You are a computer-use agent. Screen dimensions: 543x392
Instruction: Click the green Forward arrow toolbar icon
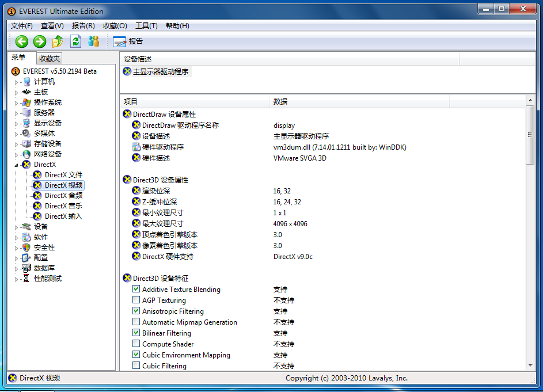click(x=40, y=41)
